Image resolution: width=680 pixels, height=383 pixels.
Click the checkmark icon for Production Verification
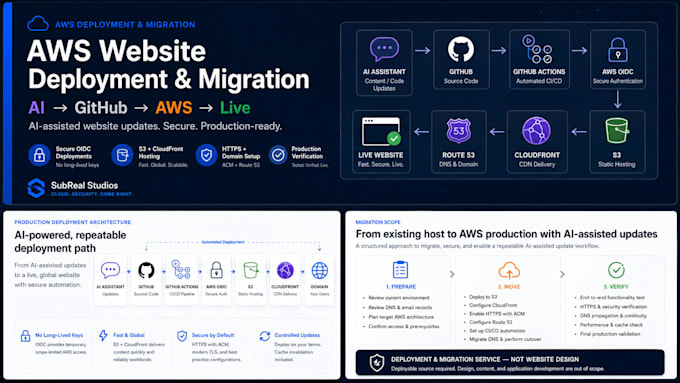coord(278,155)
